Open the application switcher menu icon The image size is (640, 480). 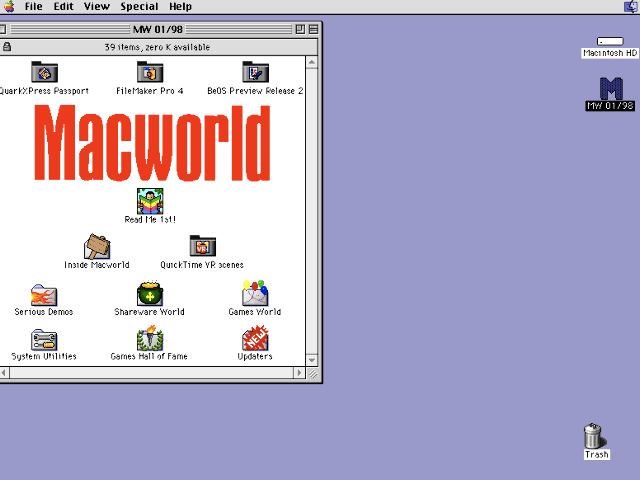631,7
